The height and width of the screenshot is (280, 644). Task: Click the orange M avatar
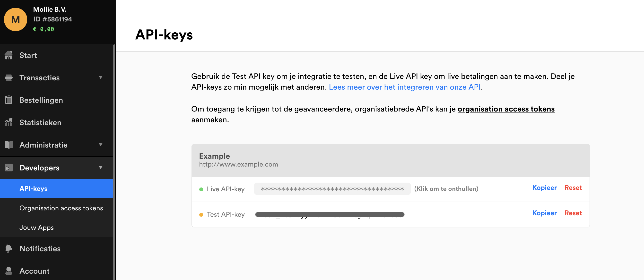[16, 19]
